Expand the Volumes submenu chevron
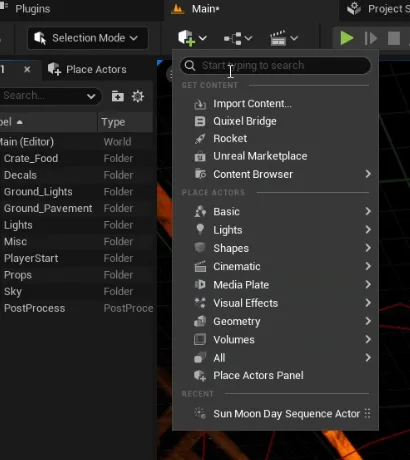410x460 pixels. pyautogui.click(x=368, y=340)
